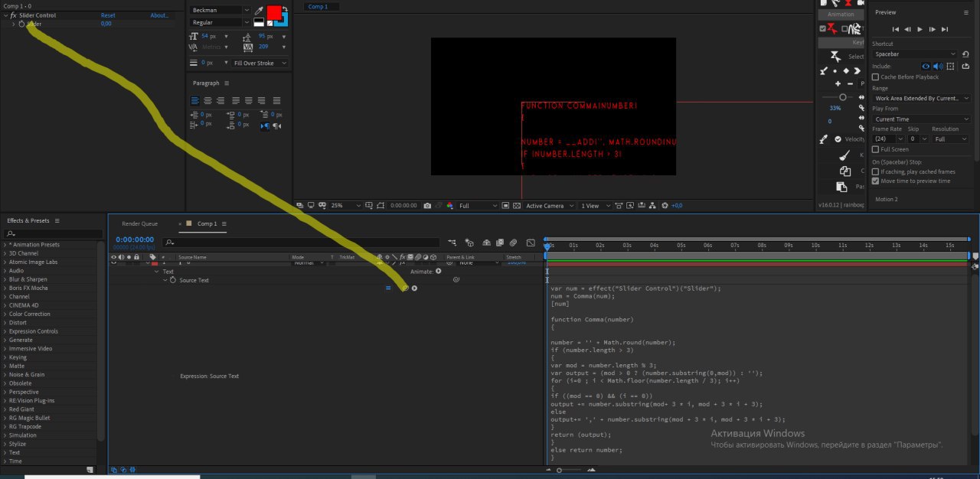Screen dimensions: 980x479
Task: Open the Preview panel menu
Action: 965,12
